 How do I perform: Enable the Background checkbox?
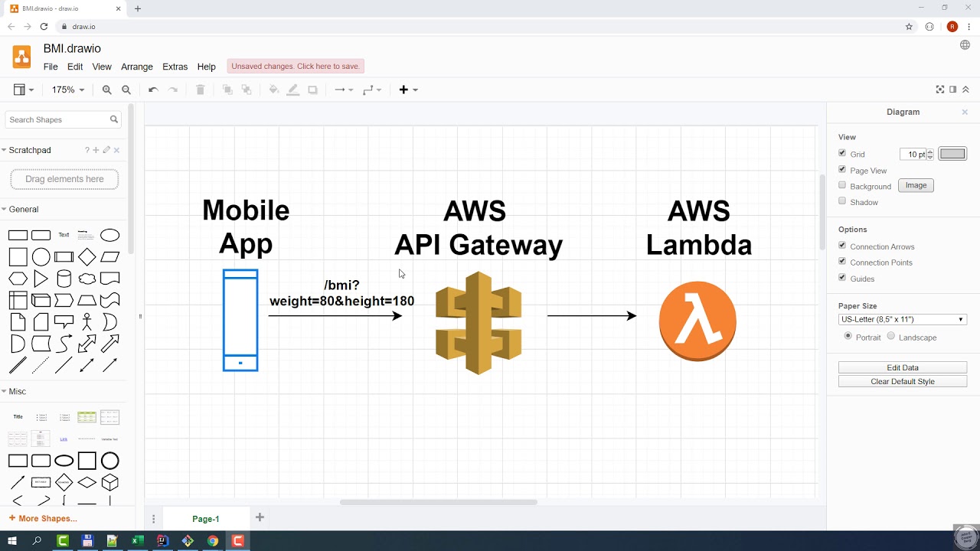pyautogui.click(x=842, y=185)
